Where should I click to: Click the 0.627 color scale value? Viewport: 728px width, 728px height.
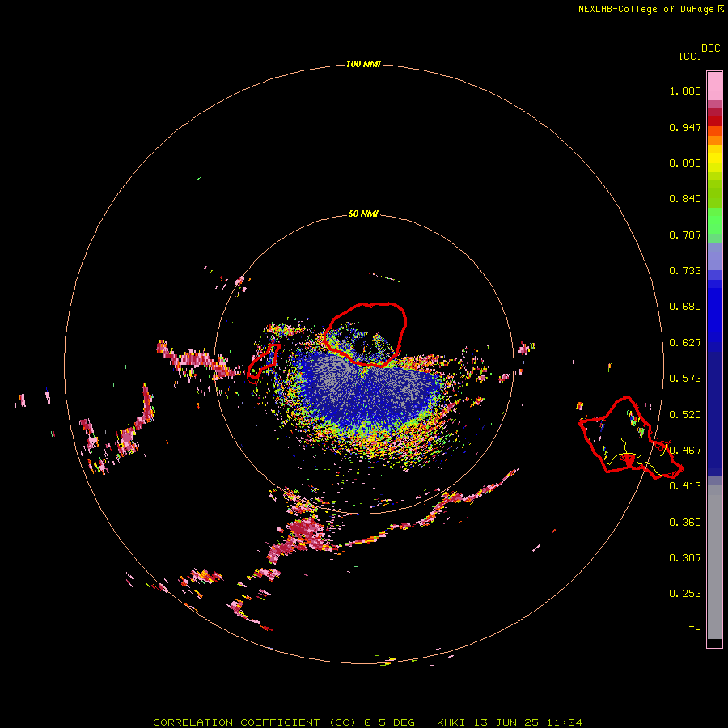[x=685, y=343]
